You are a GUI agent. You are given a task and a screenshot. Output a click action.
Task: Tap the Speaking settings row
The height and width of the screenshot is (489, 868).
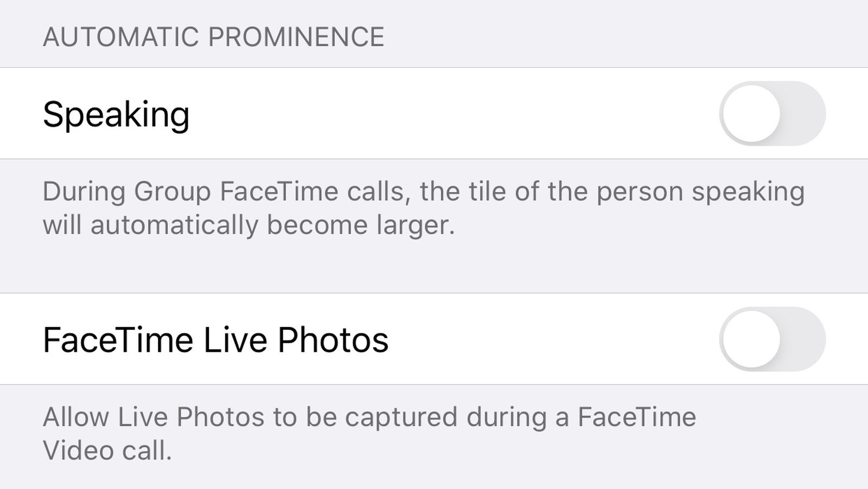380,113
